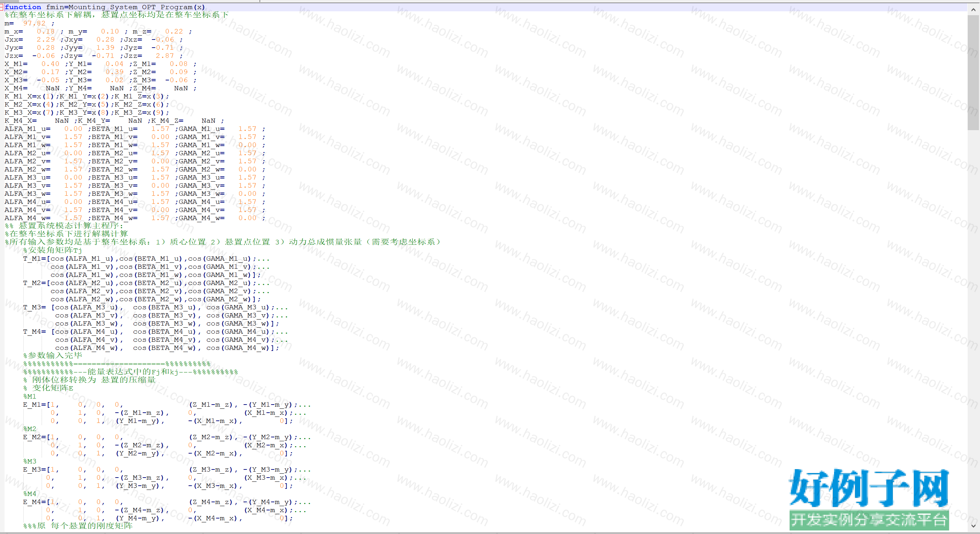Click the 'T_M4=' matrix definition
This screenshot has width=980, height=534.
34,332
